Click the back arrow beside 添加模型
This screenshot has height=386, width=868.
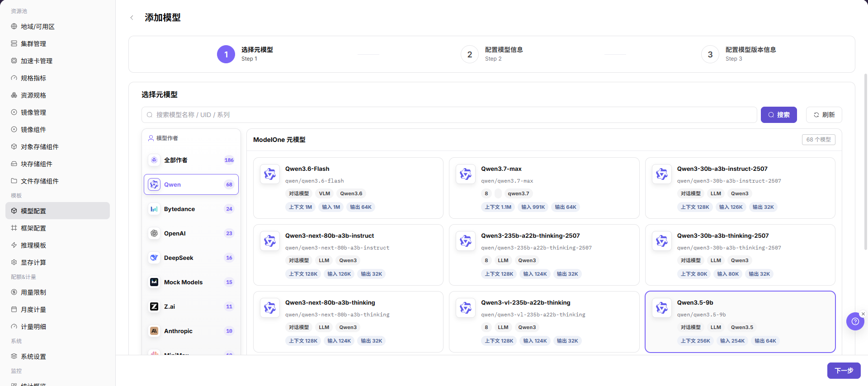132,18
